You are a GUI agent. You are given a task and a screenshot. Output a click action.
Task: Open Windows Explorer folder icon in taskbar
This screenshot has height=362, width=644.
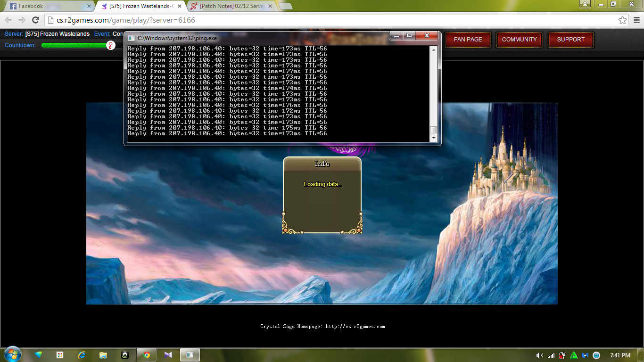(103, 355)
